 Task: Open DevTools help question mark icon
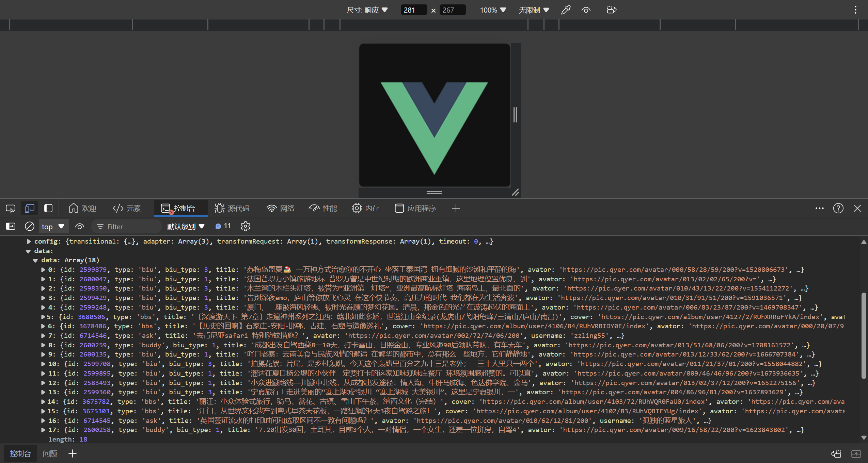[838, 208]
